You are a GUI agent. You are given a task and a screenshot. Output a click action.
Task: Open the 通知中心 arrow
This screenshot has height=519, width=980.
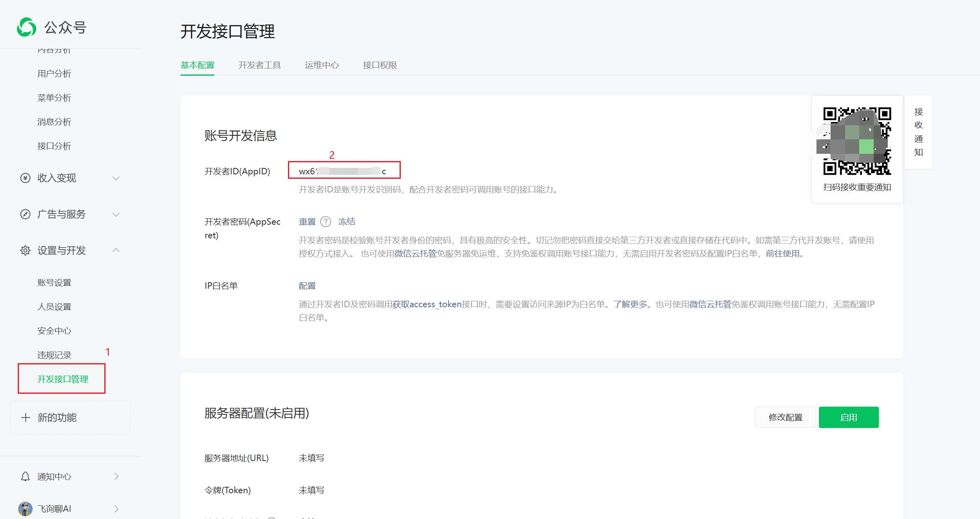116,476
